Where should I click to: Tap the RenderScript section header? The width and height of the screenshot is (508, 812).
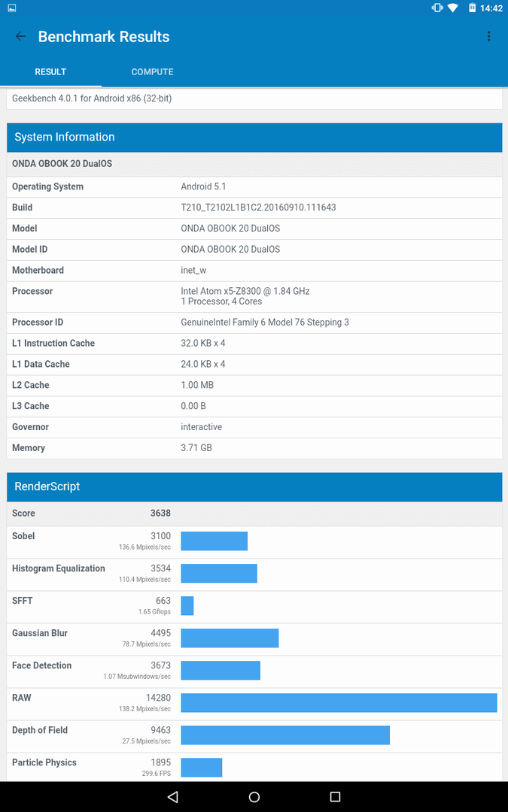(x=254, y=486)
